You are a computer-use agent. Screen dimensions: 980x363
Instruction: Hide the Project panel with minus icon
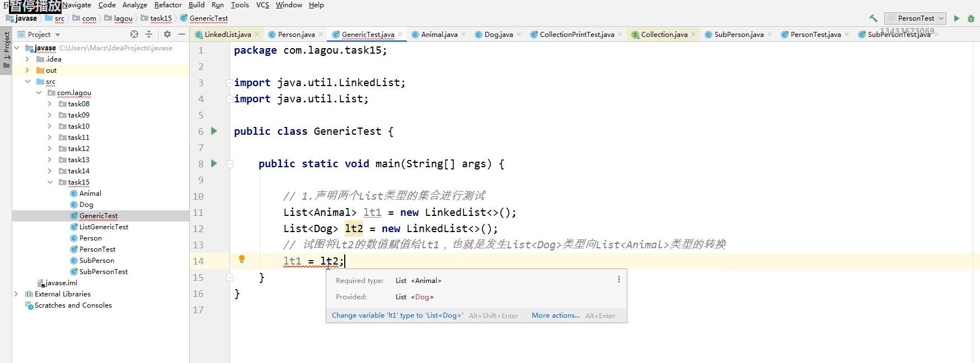[x=182, y=34]
